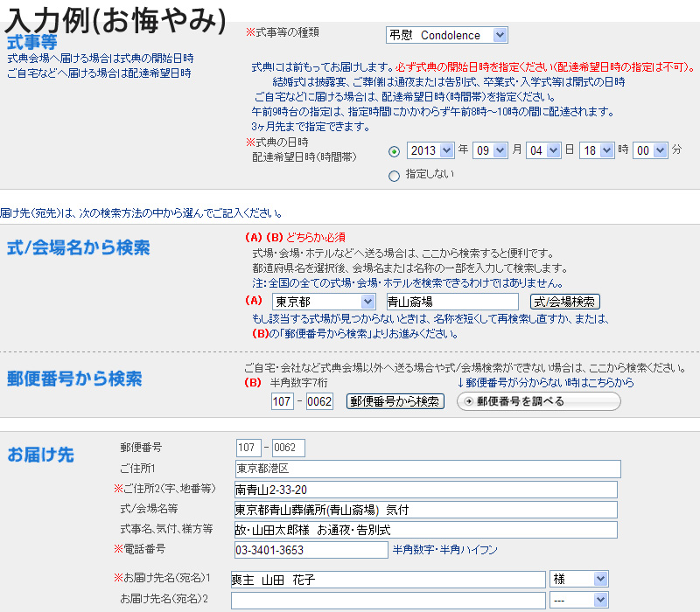Click the postal code second field 0062
700x612 pixels.
319,401
